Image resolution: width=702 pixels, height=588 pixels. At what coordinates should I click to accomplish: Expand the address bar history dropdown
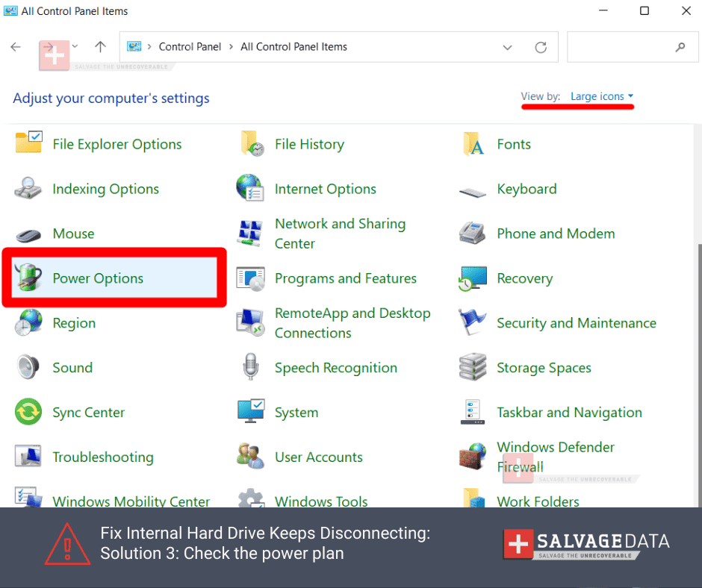click(x=507, y=48)
